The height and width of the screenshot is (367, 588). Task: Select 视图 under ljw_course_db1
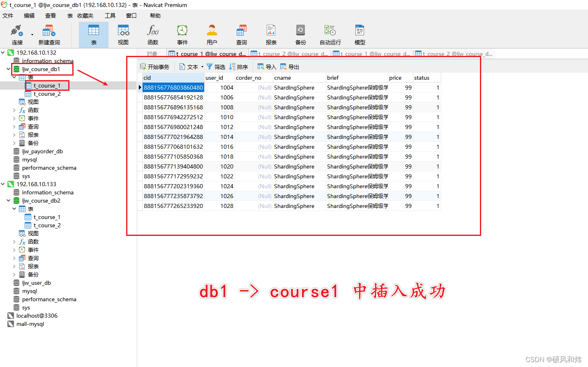click(x=33, y=102)
